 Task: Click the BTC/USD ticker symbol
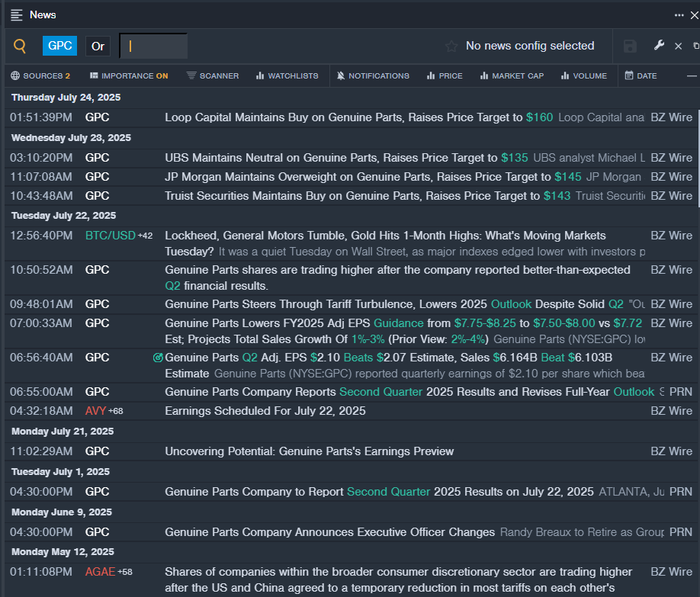[x=111, y=236]
